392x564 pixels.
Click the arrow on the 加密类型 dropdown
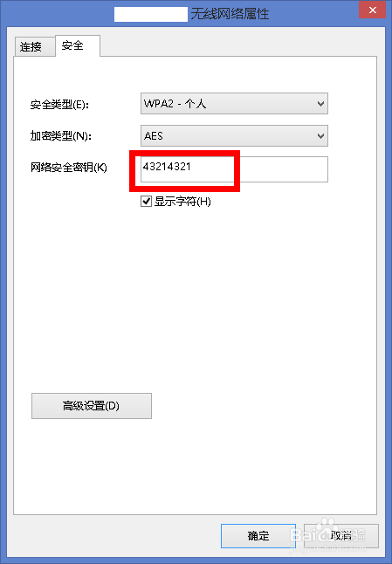pos(320,136)
